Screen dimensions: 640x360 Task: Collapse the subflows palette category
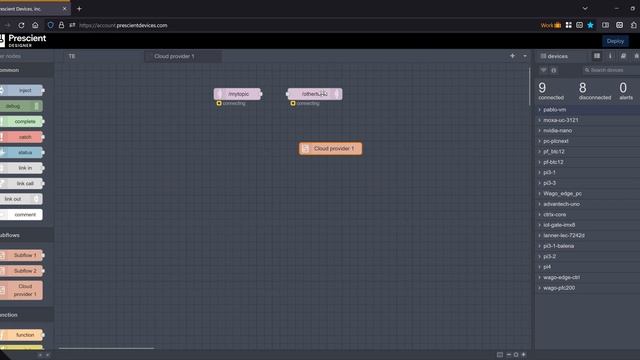click(26, 236)
